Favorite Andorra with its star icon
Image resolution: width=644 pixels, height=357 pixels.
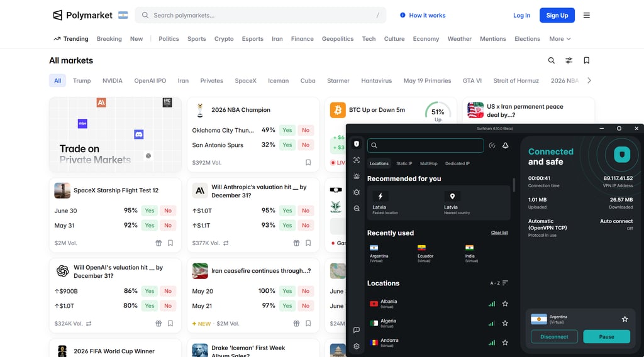pos(505,343)
